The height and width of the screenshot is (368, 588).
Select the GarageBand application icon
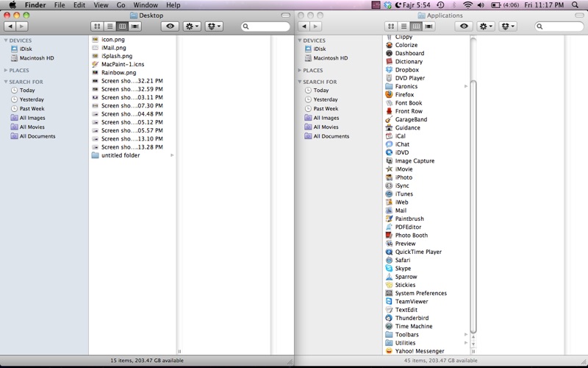389,119
